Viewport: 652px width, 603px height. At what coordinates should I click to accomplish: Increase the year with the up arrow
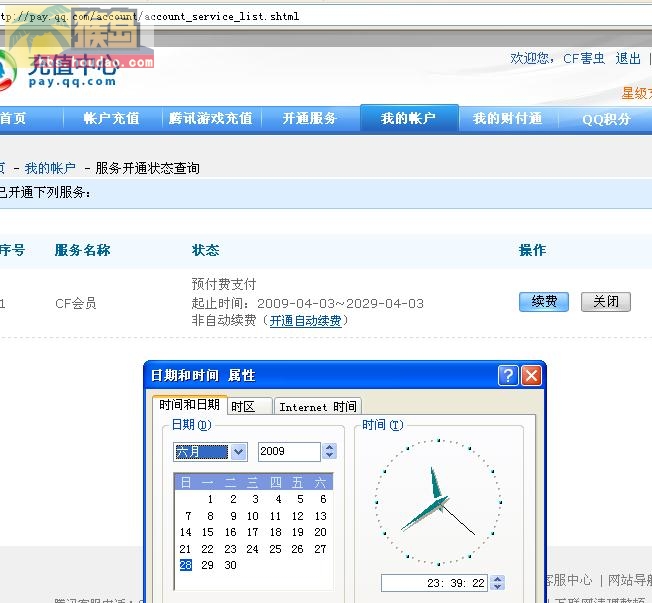pyautogui.click(x=330, y=447)
